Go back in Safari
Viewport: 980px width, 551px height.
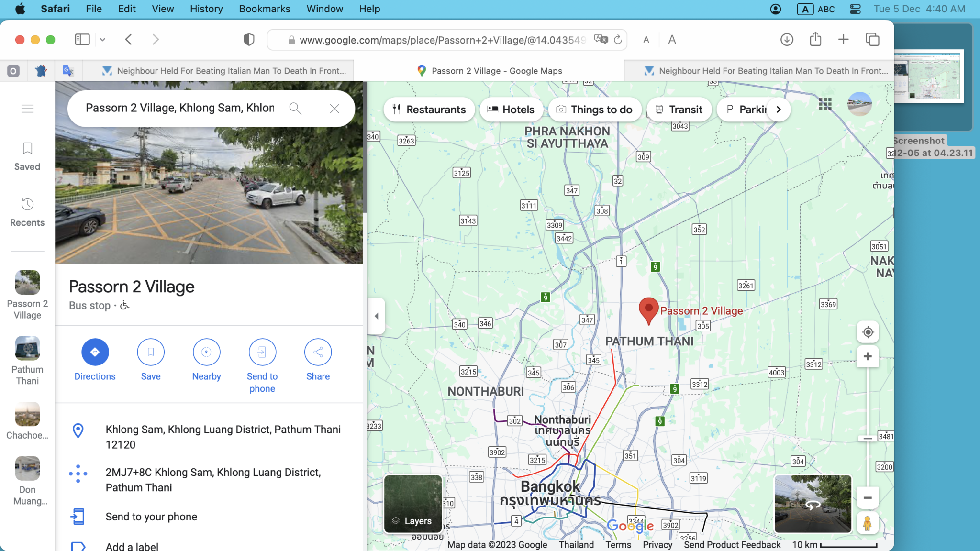[128, 39]
